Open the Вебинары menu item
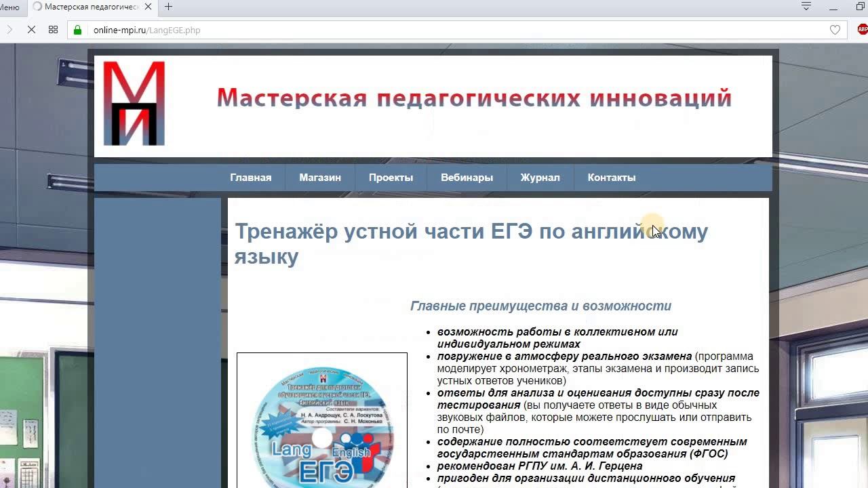The width and height of the screenshot is (868, 488). (x=467, y=178)
